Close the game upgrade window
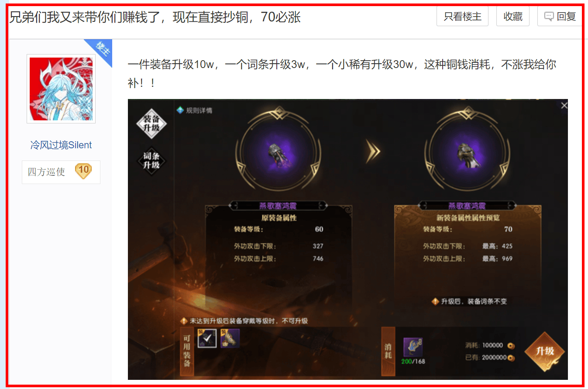The image size is (588, 389). [564, 106]
